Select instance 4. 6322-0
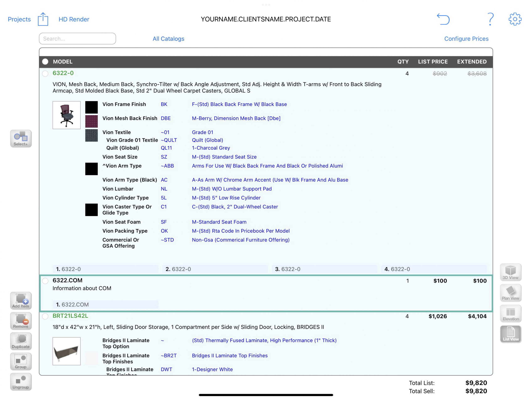Viewport: 532px width, 399px height. click(434, 269)
